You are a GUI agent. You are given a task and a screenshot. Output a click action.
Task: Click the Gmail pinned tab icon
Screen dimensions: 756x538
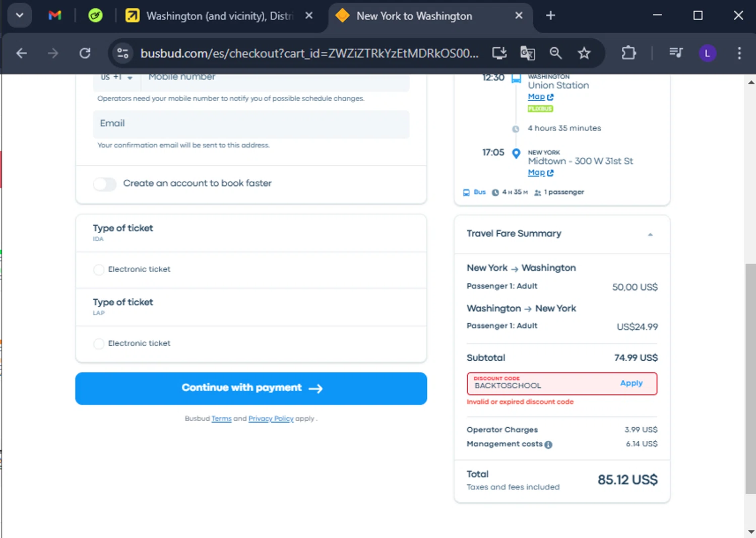point(54,16)
